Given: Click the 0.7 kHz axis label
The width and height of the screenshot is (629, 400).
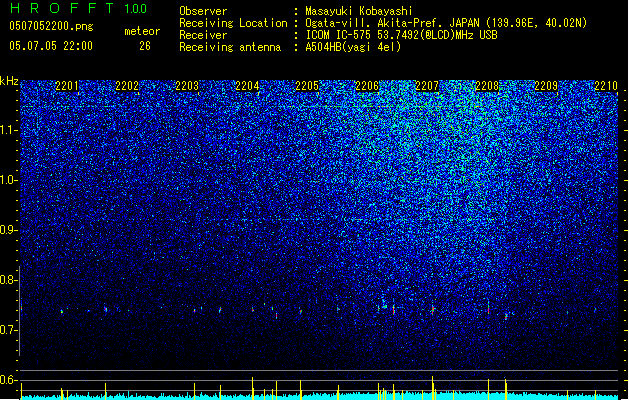Looking at the screenshot, I should 9,330.
